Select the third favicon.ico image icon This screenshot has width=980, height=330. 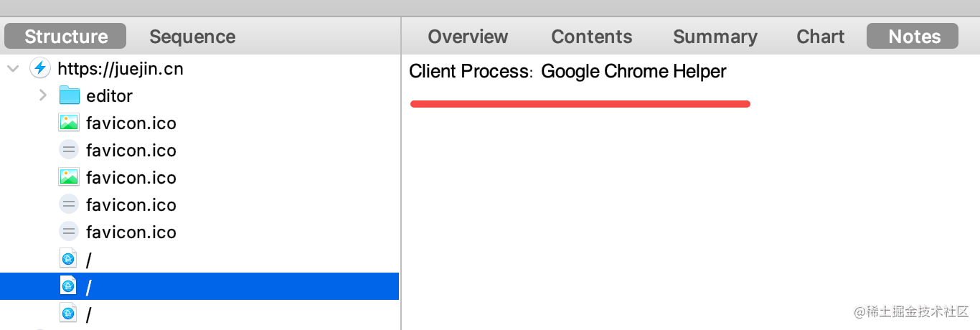69,177
